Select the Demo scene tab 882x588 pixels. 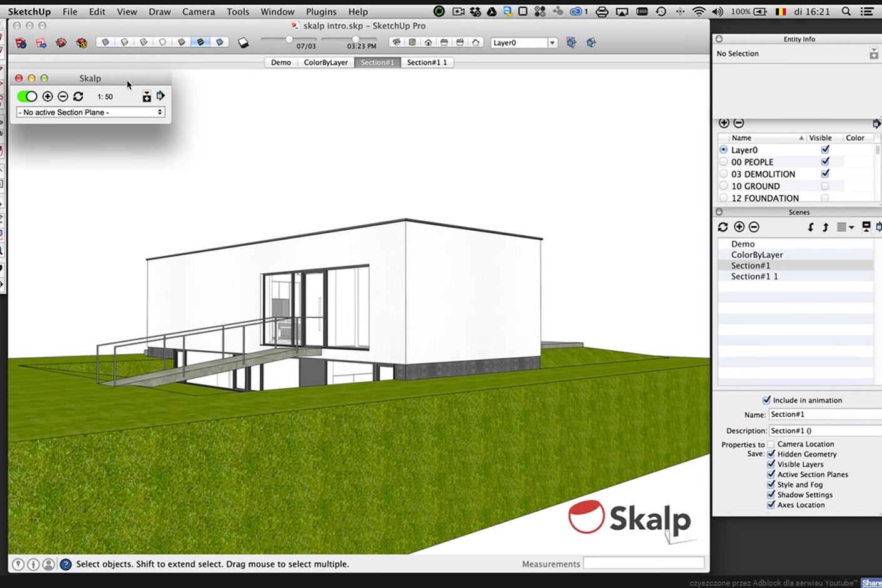280,62
